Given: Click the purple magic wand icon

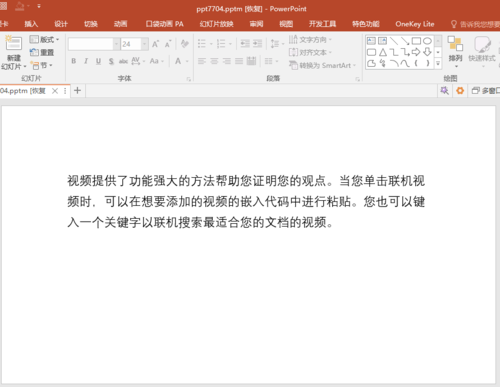Looking at the screenshot, I should [445, 91].
